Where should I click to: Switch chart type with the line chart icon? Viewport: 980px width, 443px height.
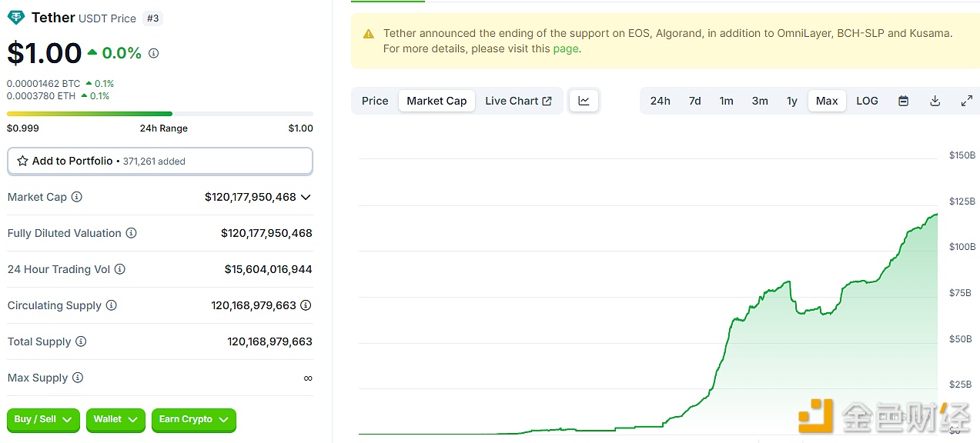[x=584, y=101]
